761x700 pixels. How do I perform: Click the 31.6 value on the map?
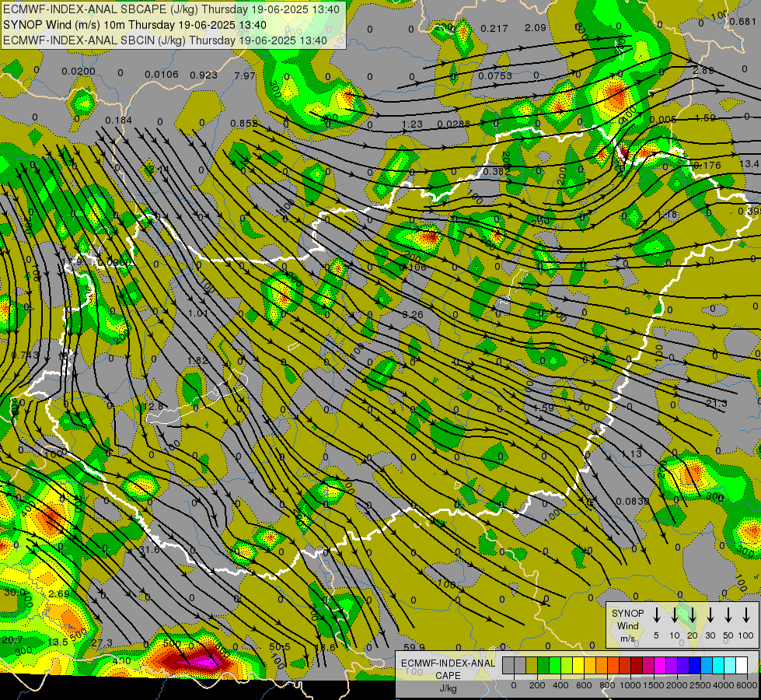click(149, 549)
